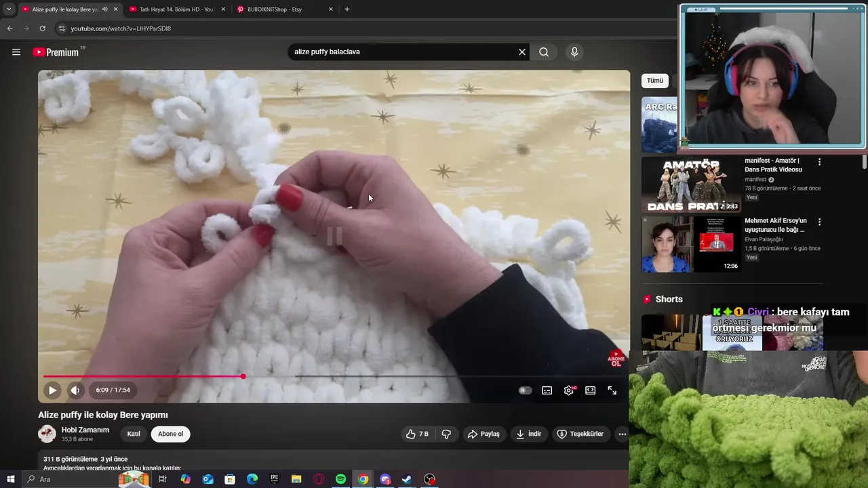Open video title Alize puffy ile kolay Bere yapımı
The height and width of the screenshot is (488, 868).
(103, 415)
